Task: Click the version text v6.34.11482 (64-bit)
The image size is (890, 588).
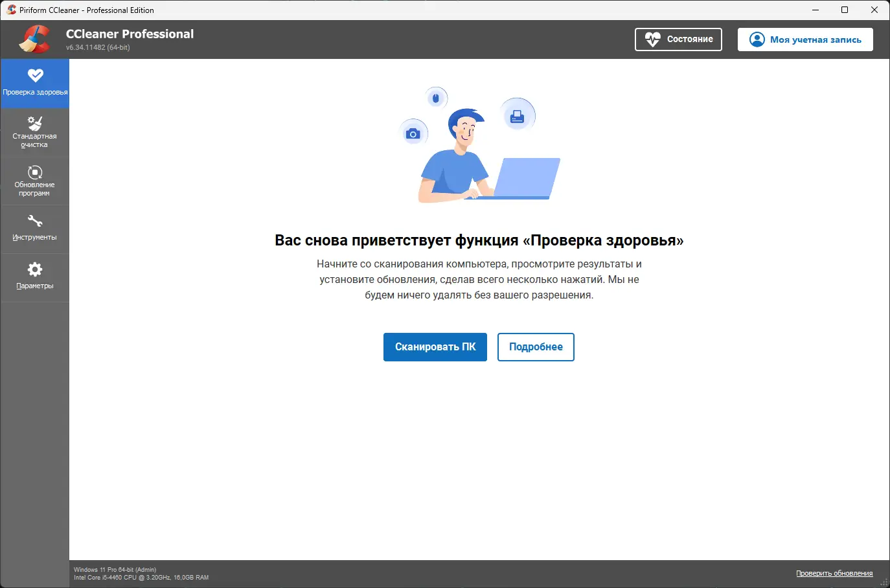Action: [98, 48]
